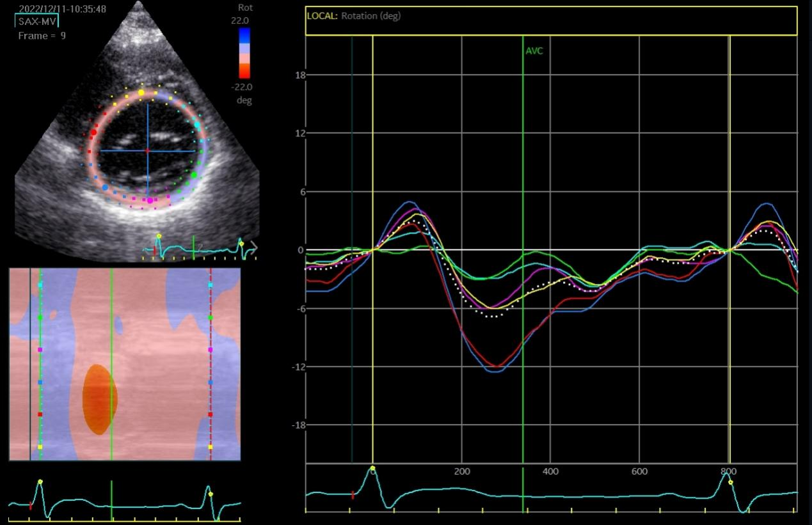Click the Rot color scale bar
Screen dimensions: 812x525
(244, 53)
